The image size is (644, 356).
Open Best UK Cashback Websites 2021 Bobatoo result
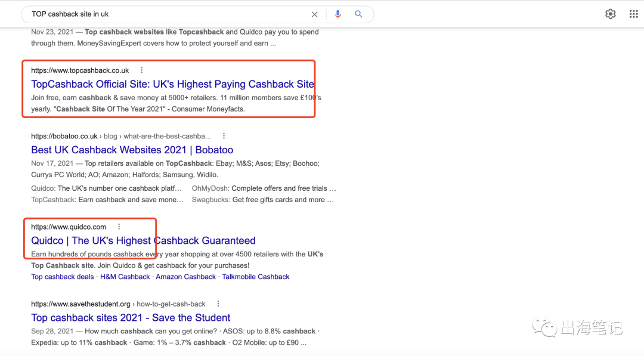(x=132, y=150)
